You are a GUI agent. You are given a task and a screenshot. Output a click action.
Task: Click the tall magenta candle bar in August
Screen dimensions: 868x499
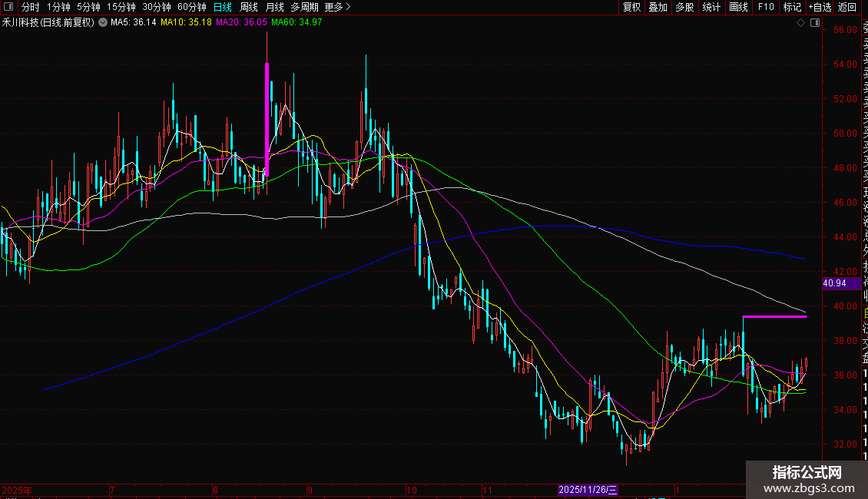(x=267, y=120)
